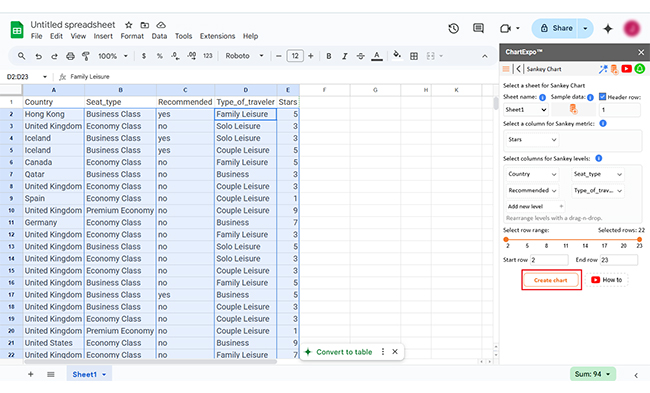This screenshot has width=650, height=393.
Task: Decrease decimal places
Action: click(x=175, y=56)
